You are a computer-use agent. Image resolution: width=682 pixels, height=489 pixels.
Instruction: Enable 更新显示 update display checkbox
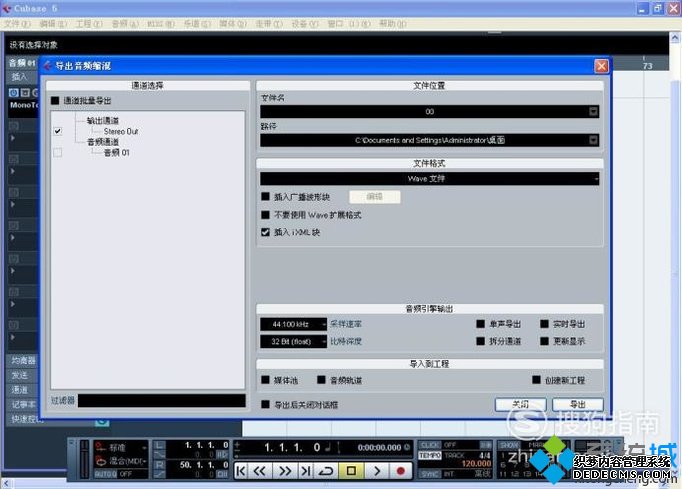(x=544, y=341)
